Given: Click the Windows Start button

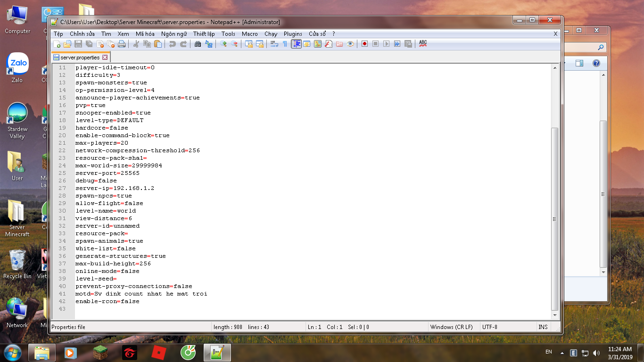Looking at the screenshot, I should 11,352.
